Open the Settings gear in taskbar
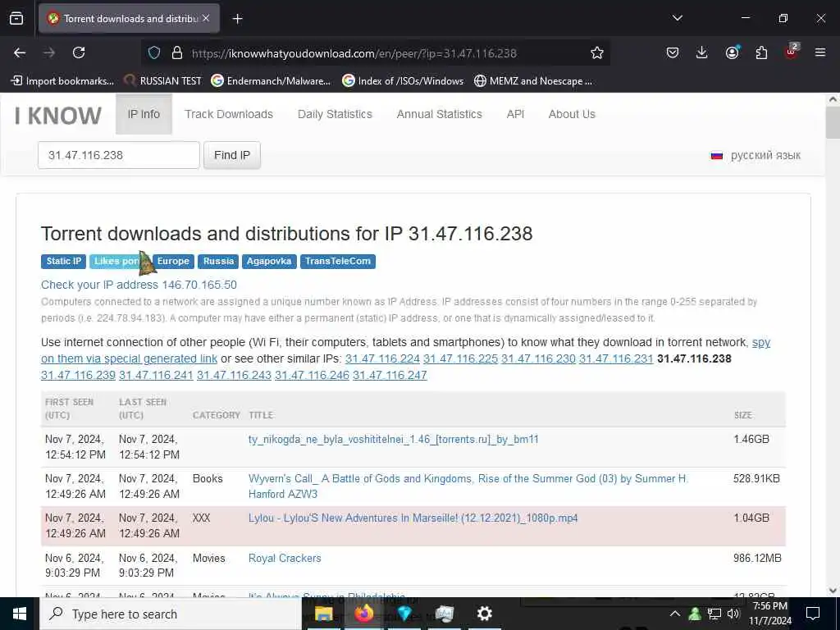 pyautogui.click(x=484, y=614)
